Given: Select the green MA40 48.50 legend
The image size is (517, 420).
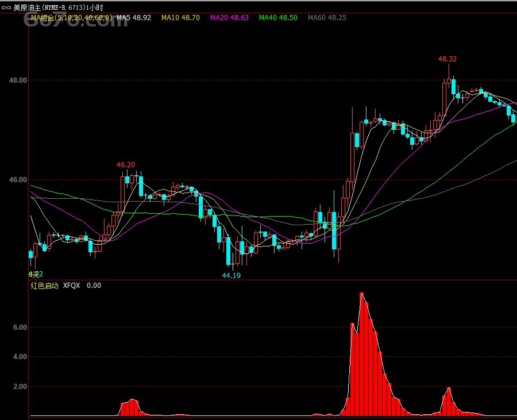Looking at the screenshot, I should tap(278, 18).
